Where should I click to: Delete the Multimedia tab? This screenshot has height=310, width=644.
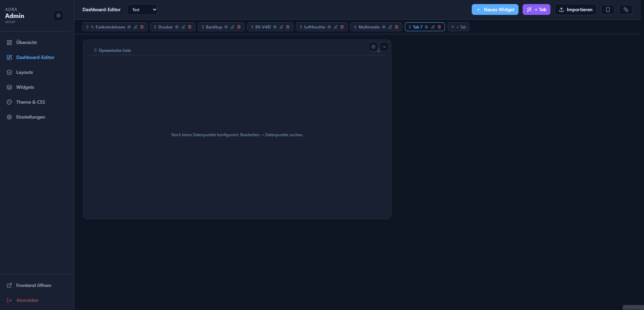click(x=397, y=27)
